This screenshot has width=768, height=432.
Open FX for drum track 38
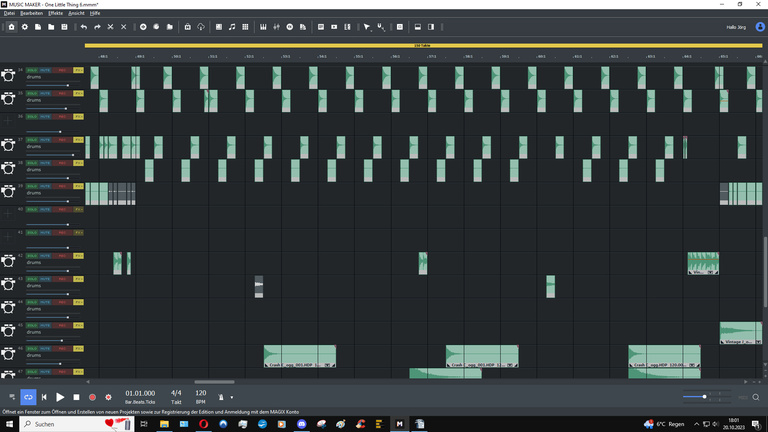pos(78,163)
